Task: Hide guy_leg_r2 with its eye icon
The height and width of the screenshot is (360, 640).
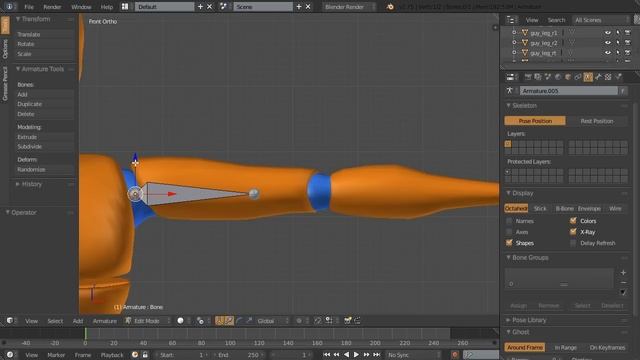Action: tap(608, 42)
